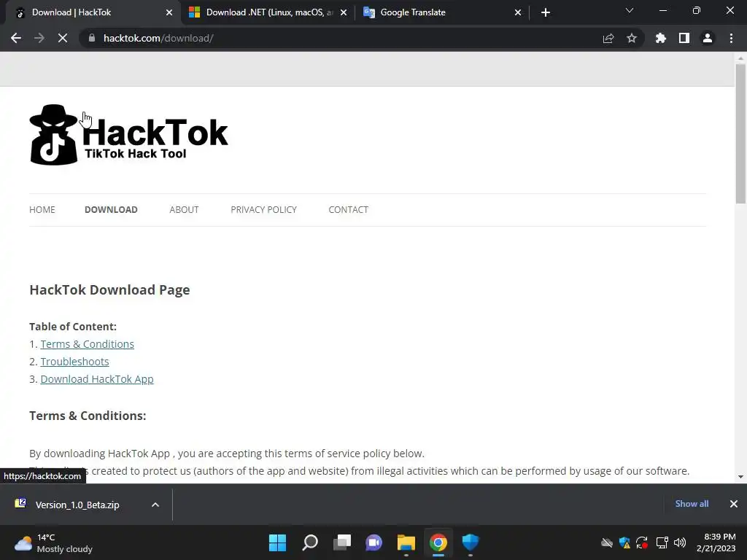The height and width of the screenshot is (560, 747).
Task: Click the Chrome taskbar icon
Action: point(438,542)
